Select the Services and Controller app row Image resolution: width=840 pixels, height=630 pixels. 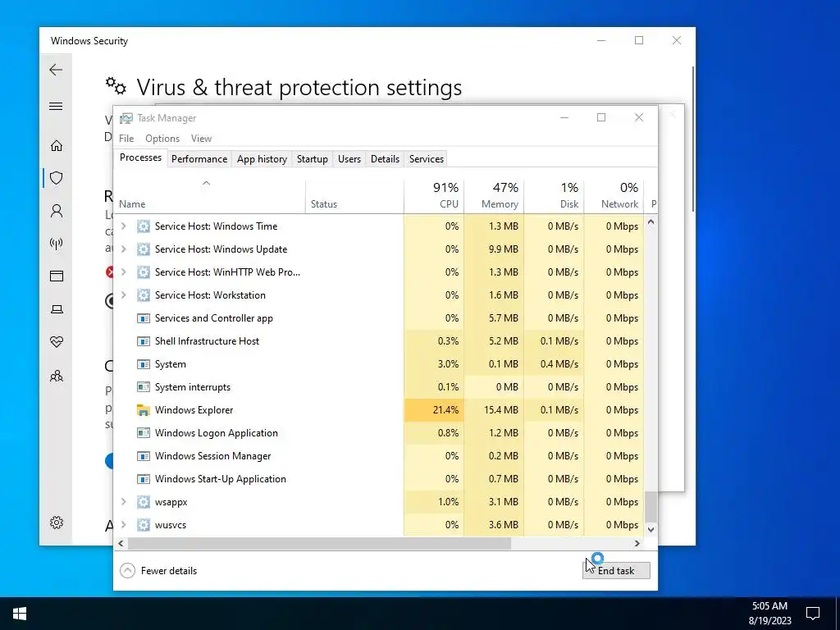[x=379, y=318]
